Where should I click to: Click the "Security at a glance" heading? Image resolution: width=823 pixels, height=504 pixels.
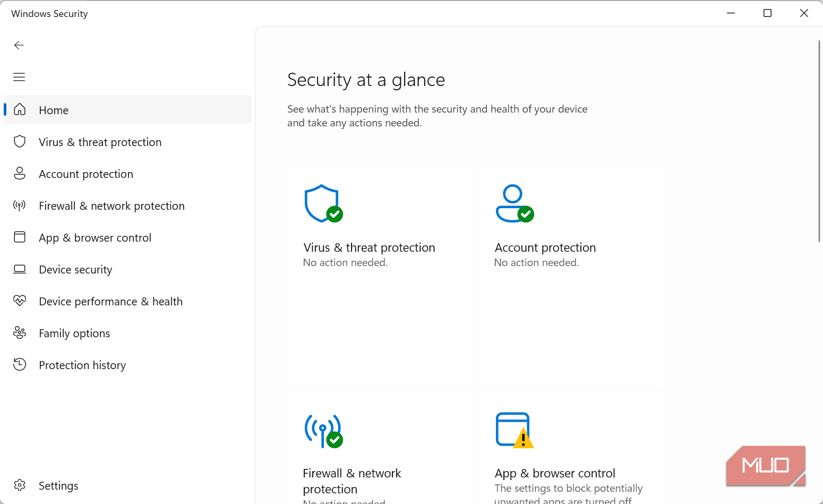[366, 80]
